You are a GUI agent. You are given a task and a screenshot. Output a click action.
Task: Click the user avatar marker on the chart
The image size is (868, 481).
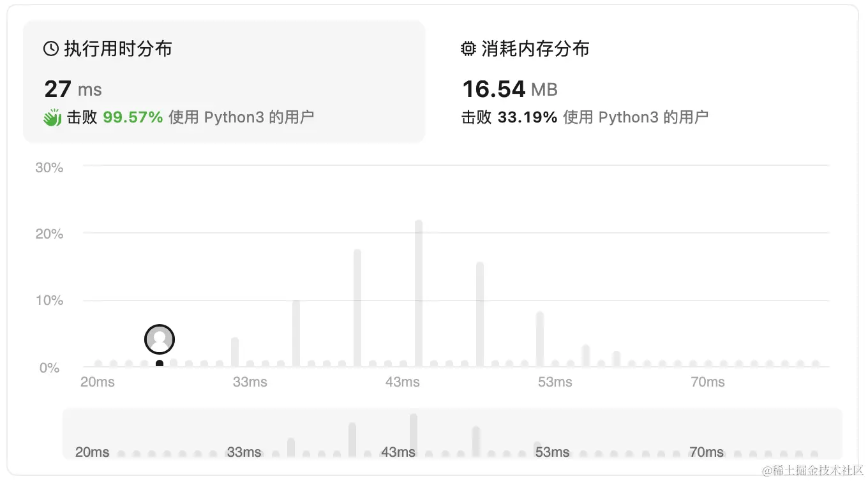160,339
